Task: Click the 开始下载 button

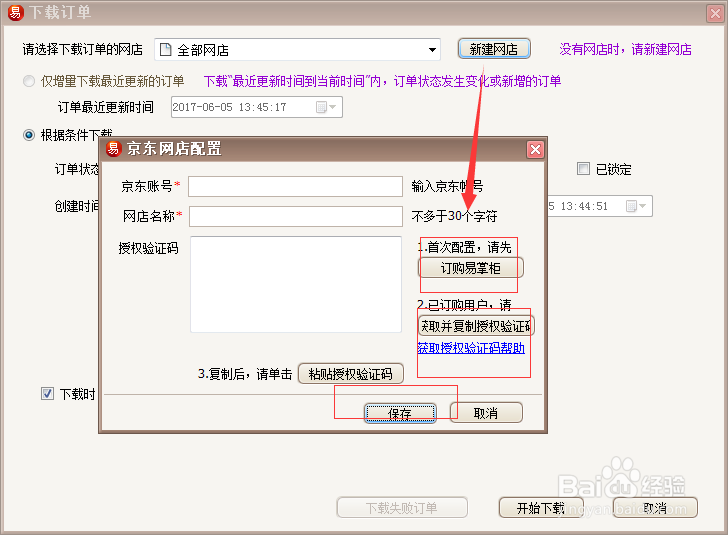Action: click(541, 508)
